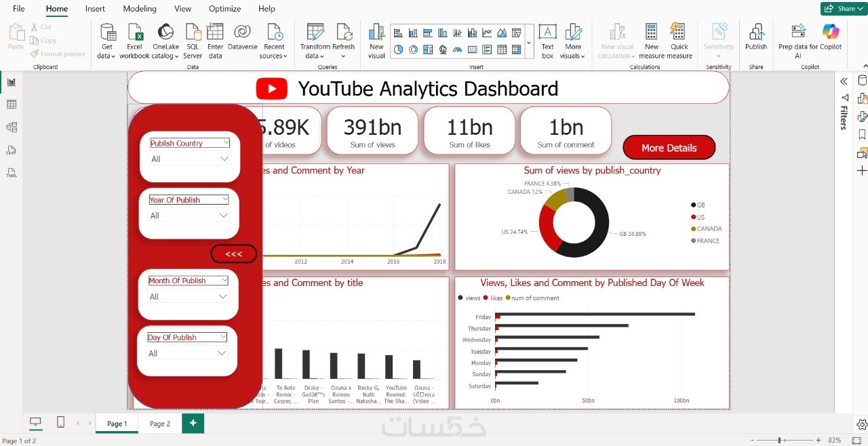Switch to mobile layout view
868x446 pixels.
(60, 422)
